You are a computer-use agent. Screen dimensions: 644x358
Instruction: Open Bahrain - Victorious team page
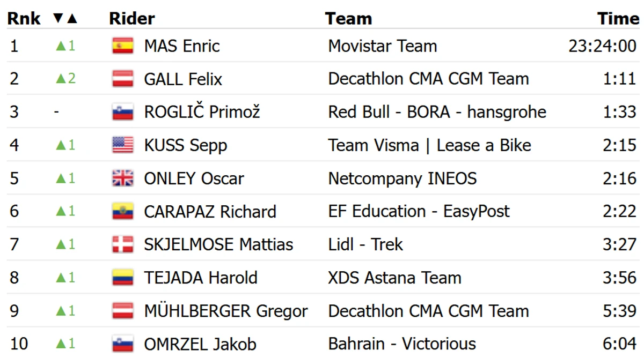(x=402, y=344)
